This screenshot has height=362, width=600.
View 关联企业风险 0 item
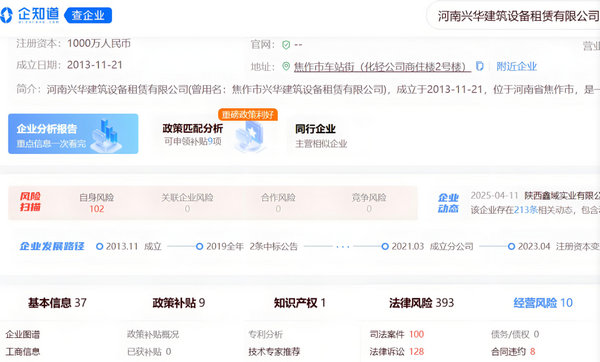click(x=187, y=203)
